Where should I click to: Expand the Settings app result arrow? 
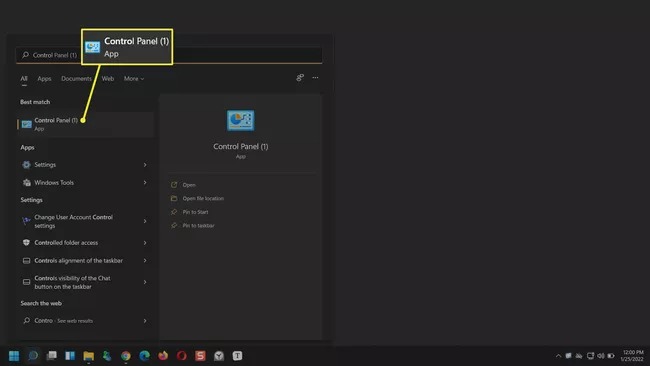coord(145,165)
